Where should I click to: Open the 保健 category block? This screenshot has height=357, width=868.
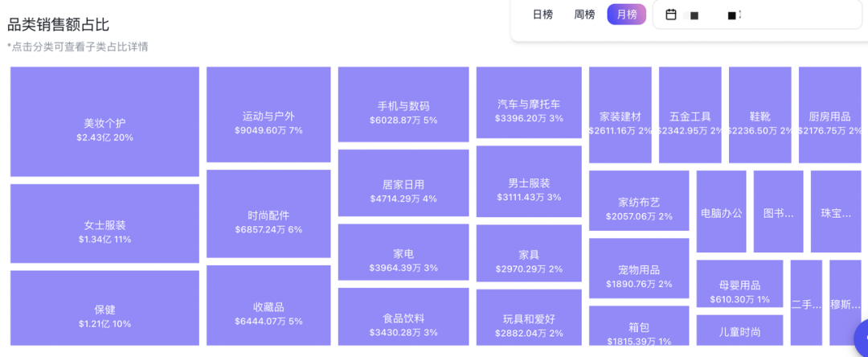104,308
